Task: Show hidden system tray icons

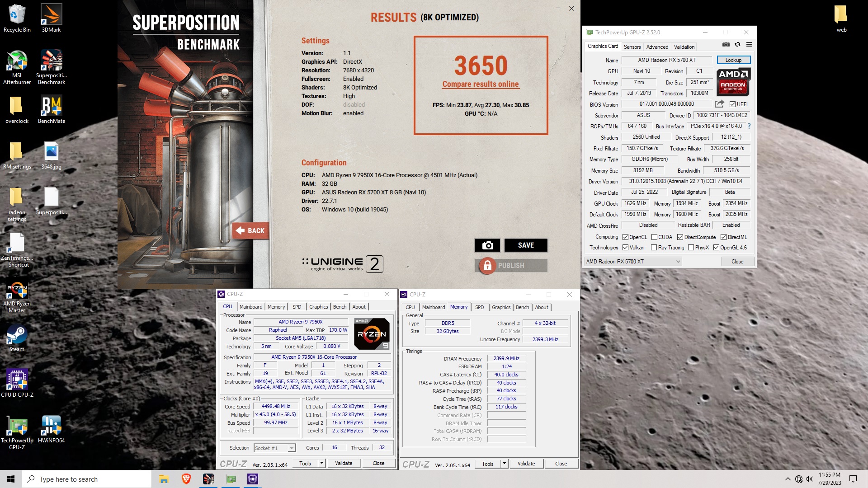Action: 788,479
